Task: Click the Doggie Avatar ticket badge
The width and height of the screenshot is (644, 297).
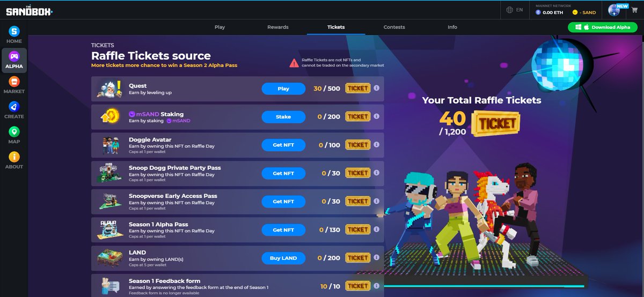Action: (358, 145)
